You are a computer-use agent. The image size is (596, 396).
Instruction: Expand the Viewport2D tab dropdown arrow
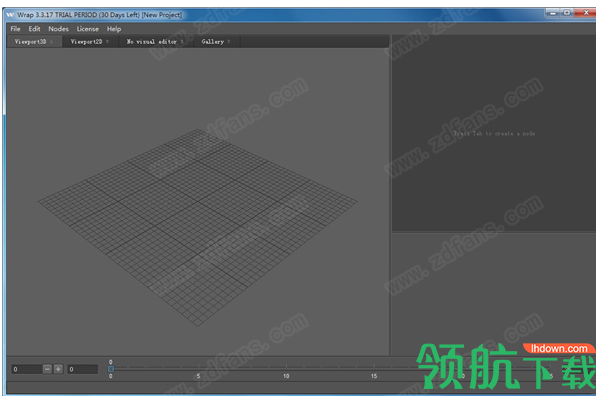108,41
